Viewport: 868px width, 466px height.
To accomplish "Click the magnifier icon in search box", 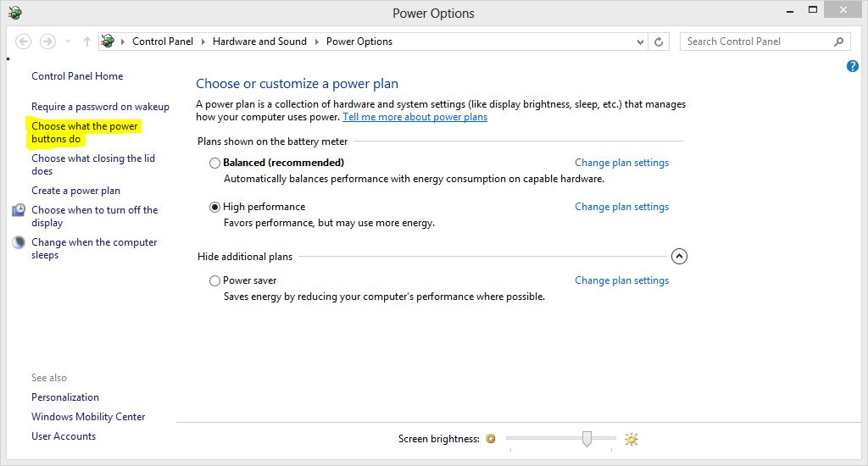I will tap(838, 42).
